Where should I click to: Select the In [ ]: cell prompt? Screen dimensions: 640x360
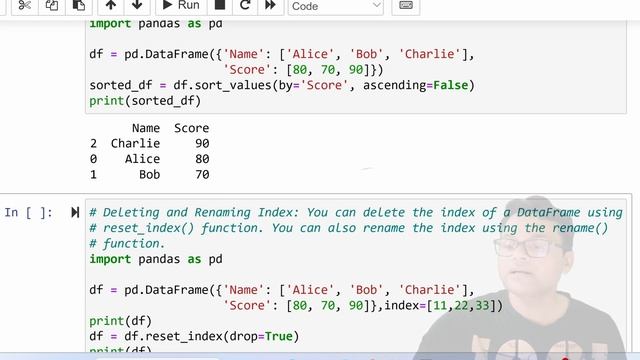[29, 213]
